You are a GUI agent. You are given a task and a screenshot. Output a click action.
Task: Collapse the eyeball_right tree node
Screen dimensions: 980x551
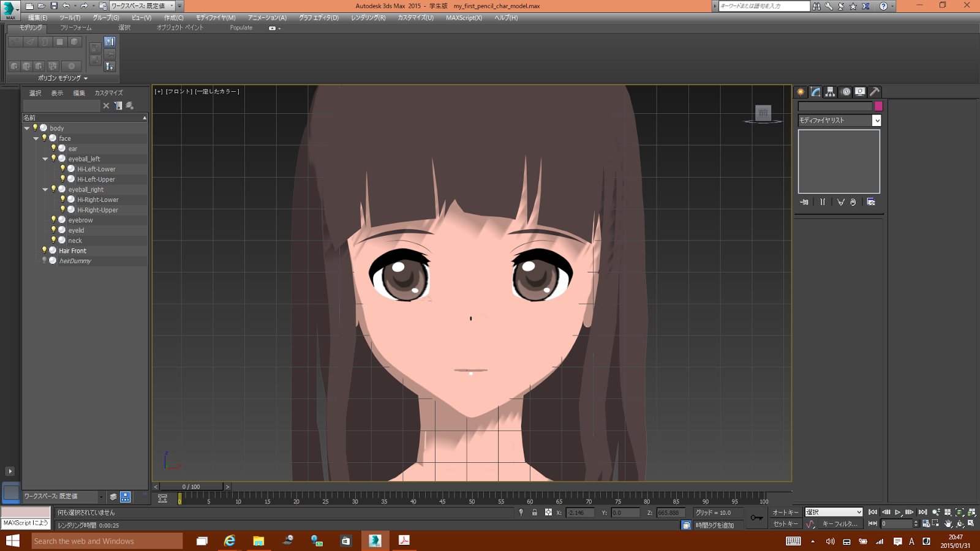(x=45, y=190)
